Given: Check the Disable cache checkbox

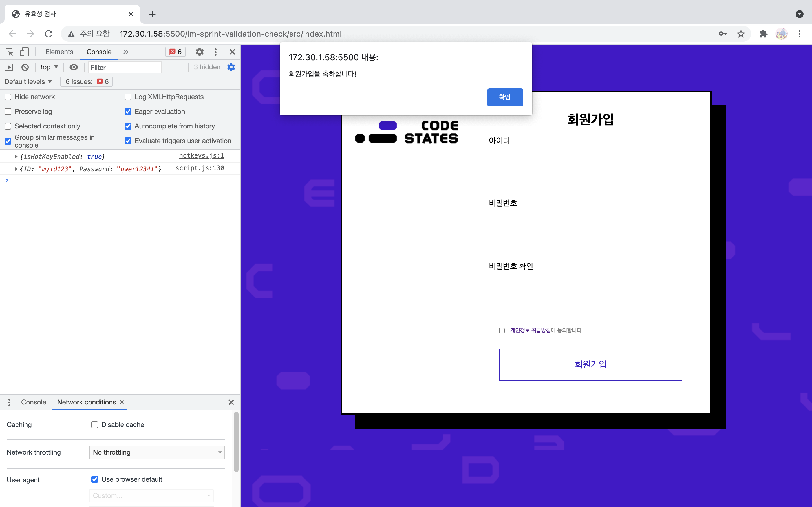Looking at the screenshot, I should (x=95, y=425).
